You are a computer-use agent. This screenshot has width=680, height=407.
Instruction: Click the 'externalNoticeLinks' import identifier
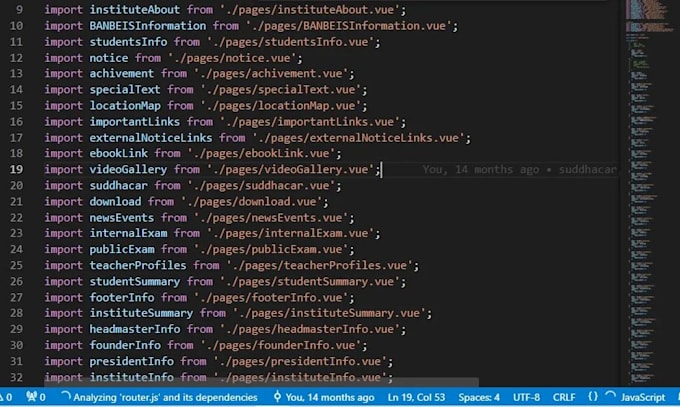[150, 138]
